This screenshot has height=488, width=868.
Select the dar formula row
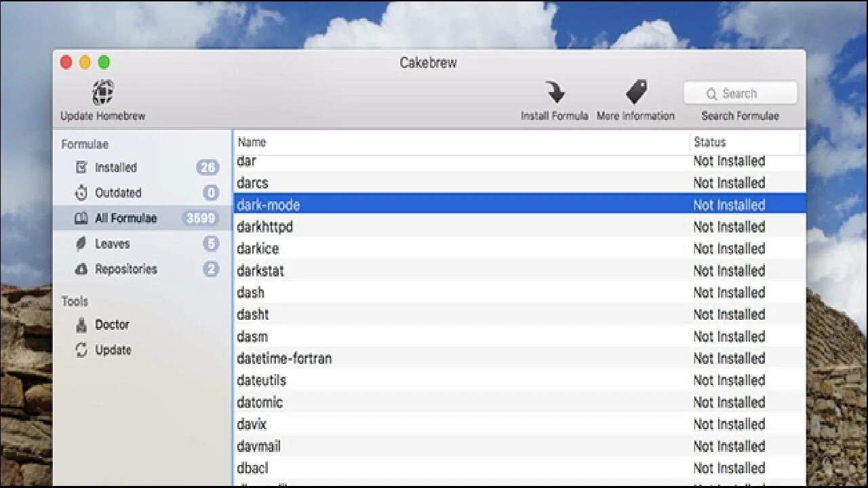click(519, 161)
